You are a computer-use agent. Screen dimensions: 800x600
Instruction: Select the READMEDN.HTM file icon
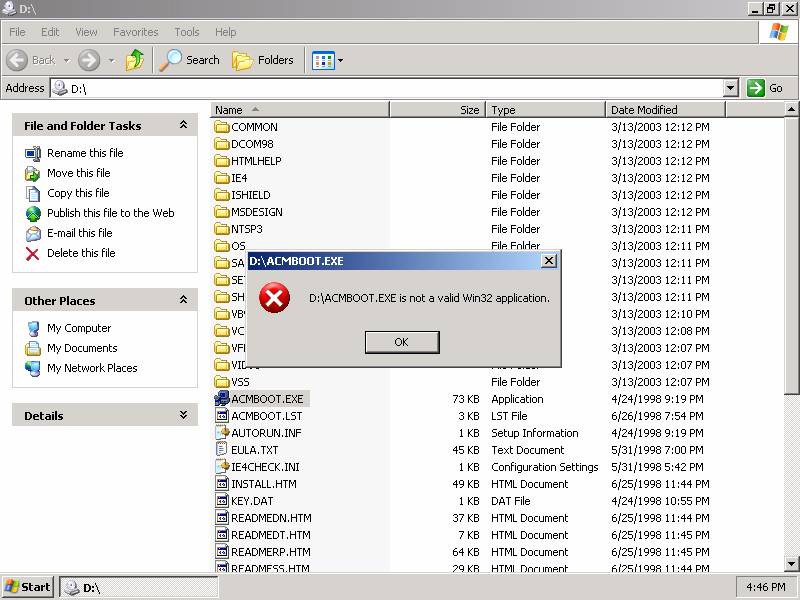click(222, 518)
